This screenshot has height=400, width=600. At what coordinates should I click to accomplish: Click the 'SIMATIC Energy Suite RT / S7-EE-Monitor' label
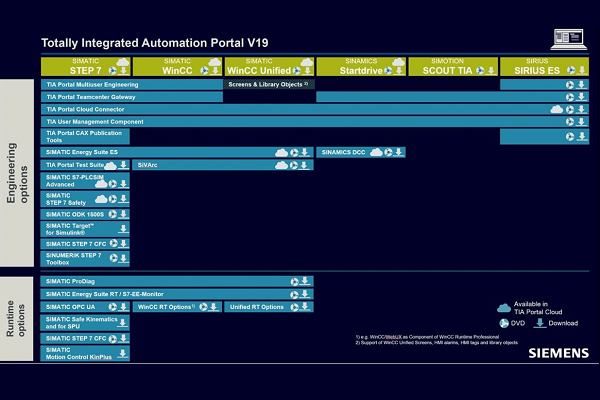pos(104,294)
